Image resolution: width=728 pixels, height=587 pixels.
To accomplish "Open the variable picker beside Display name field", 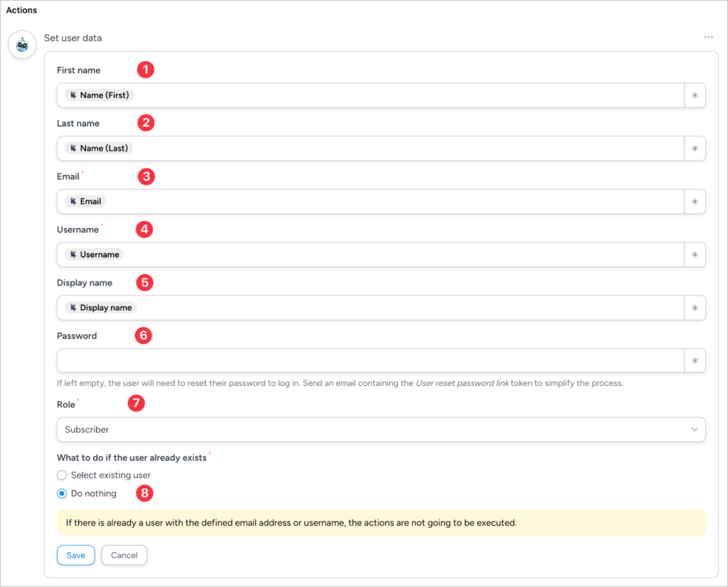I will [x=695, y=308].
